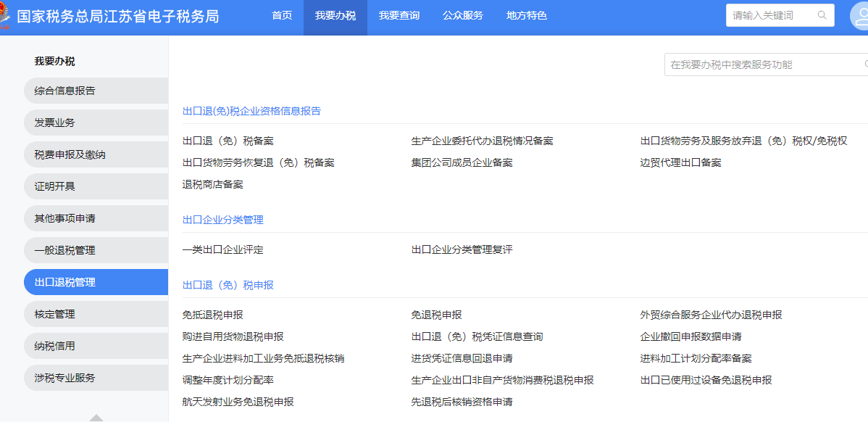
Task: Click the 在我要办税中搜索服务功能 search field
Action: 761,65
